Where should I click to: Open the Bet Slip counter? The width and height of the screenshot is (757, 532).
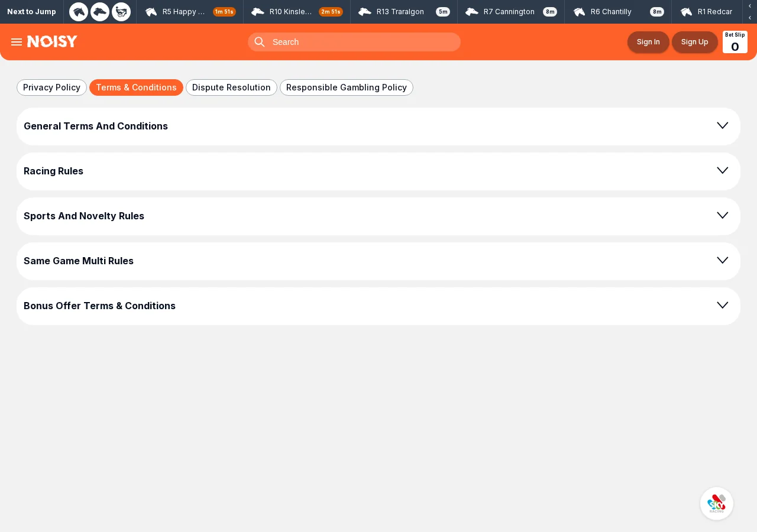735,42
